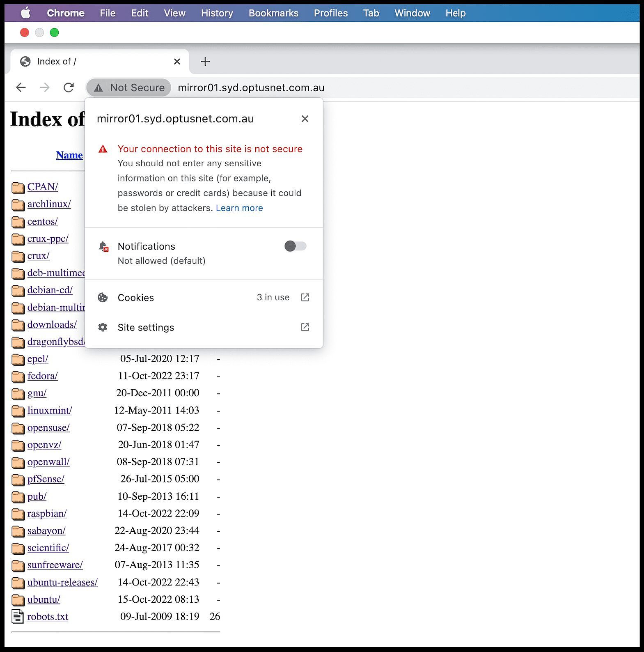
Task: Open Site settings
Action: [204, 327]
